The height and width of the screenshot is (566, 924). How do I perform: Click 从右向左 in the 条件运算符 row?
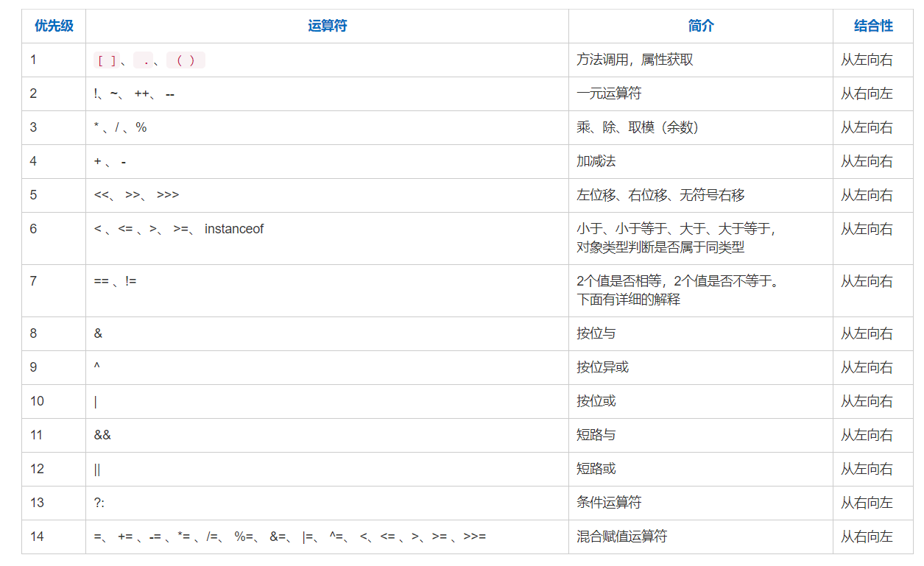point(867,503)
